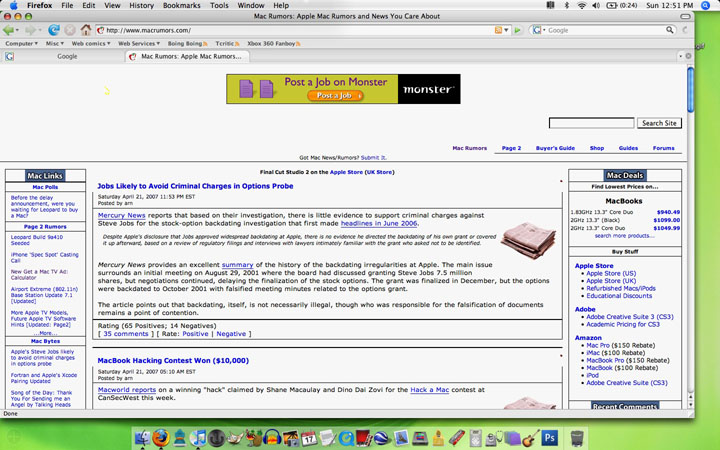Reload the current page
This screenshot has height=450, width=720.
(x=54, y=30)
